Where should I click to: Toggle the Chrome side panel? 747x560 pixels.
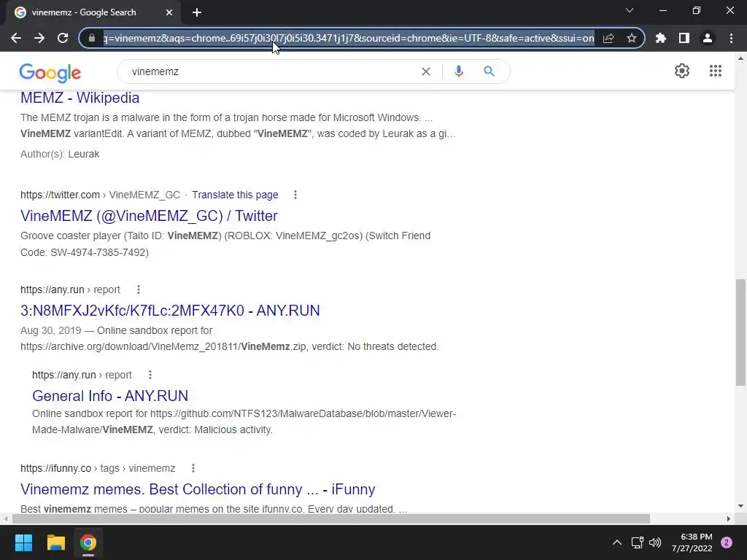coord(684,38)
